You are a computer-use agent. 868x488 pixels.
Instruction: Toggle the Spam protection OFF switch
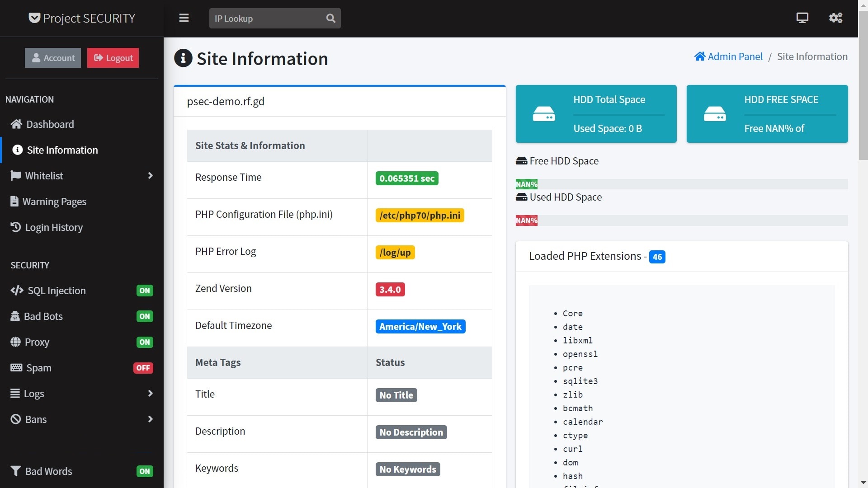[143, 367]
